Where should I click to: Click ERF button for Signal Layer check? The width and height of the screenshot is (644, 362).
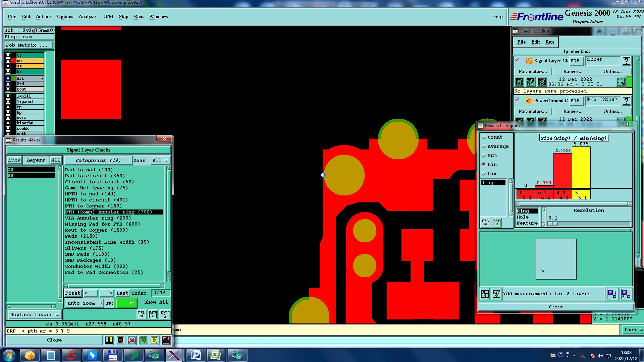coord(576,61)
